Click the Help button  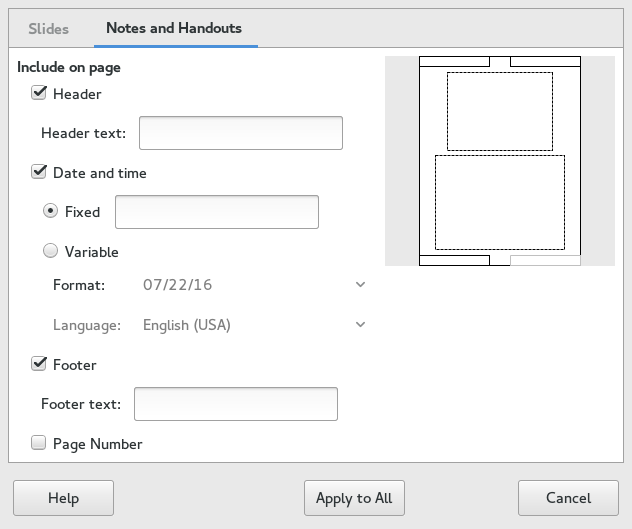(63, 498)
